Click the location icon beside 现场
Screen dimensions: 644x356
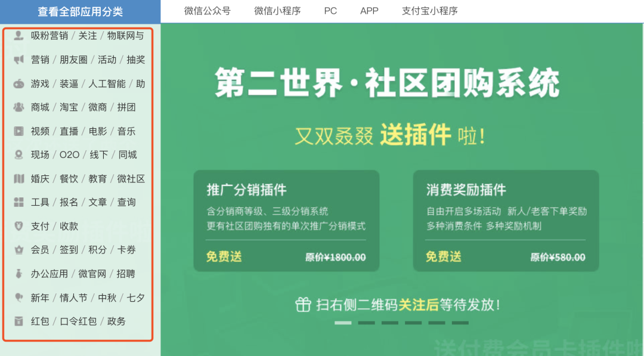(x=18, y=154)
